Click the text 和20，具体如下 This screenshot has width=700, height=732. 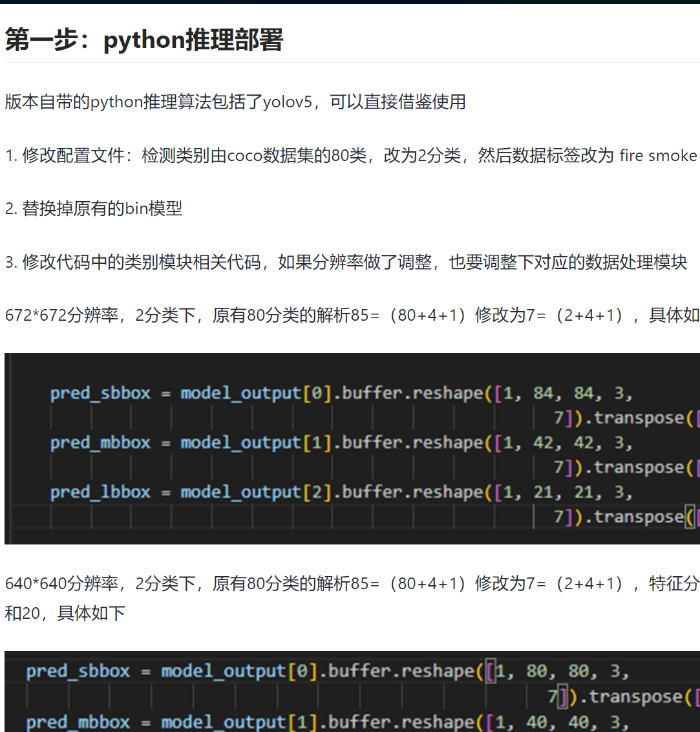coord(65,613)
